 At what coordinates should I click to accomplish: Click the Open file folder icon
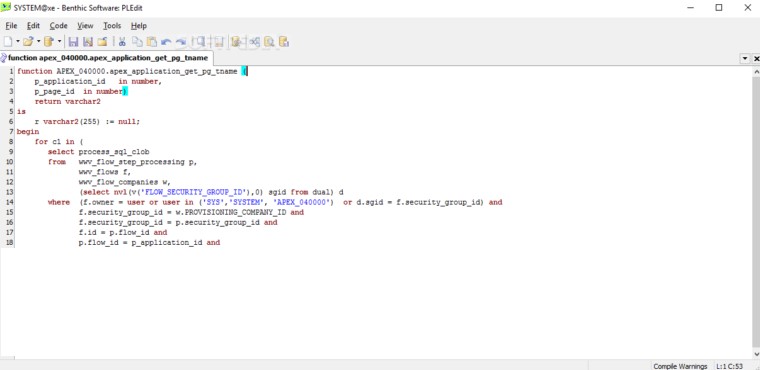pos(29,42)
